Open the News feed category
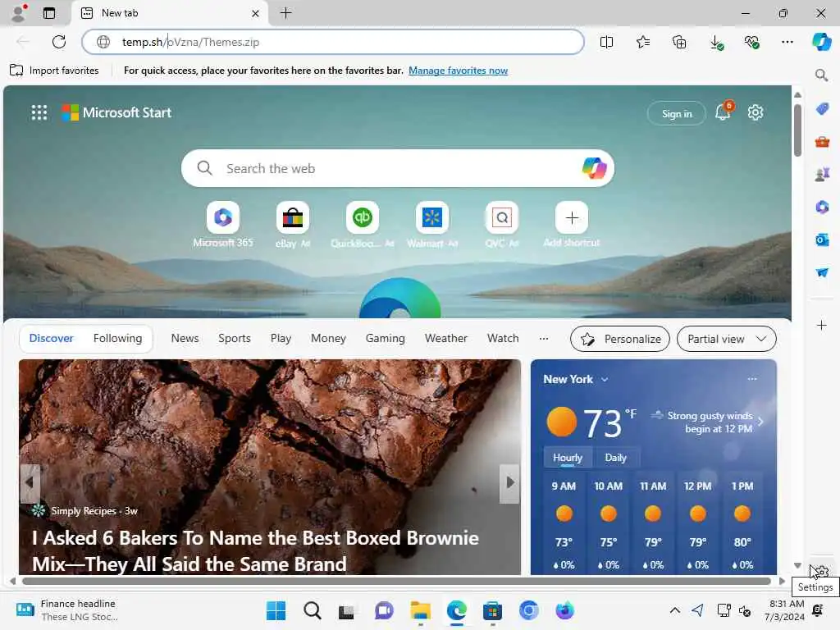 coord(185,339)
